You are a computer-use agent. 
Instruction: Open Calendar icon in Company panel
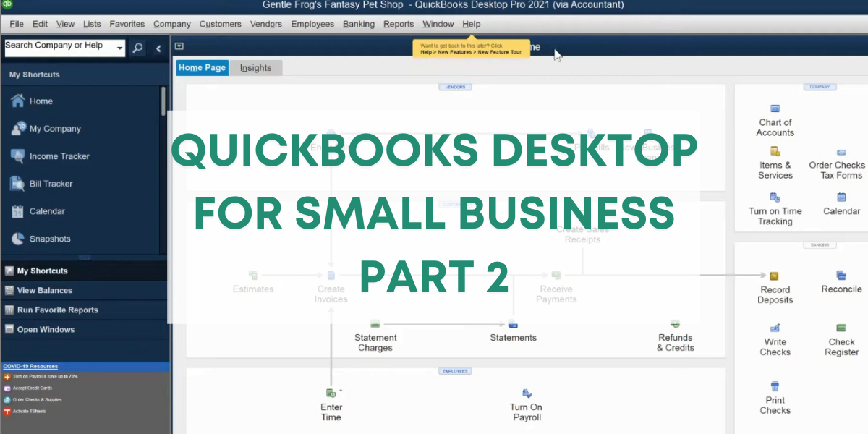click(841, 197)
